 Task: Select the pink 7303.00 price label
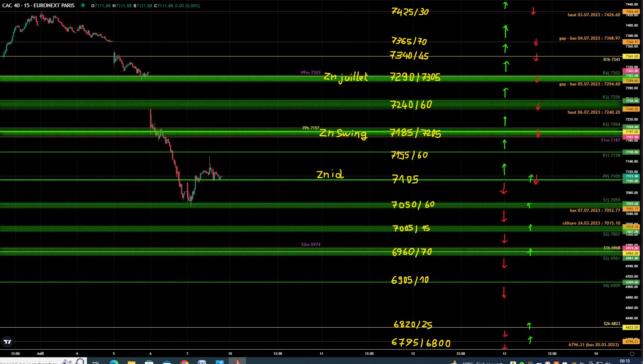[x=632, y=71]
